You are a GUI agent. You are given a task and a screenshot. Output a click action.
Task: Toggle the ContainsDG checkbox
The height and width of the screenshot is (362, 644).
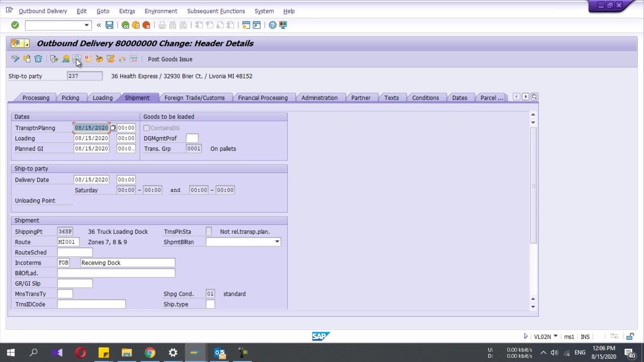tap(146, 128)
